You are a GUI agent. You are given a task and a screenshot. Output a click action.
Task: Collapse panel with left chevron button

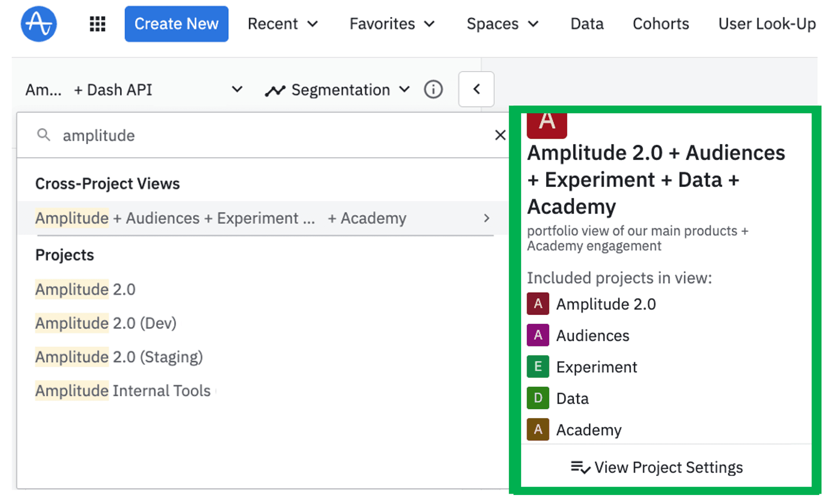click(476, 89)
